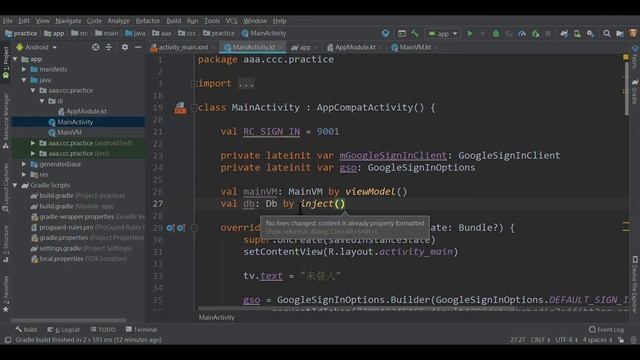Click the user avatar icon in toolbar
The width and height of the screenshot is (640, 360).
(x=633, y=33)
